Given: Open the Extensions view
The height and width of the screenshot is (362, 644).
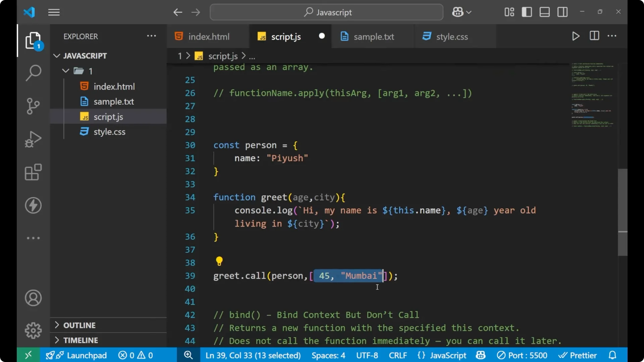Looking at the screenshot, I should (33, 172).
